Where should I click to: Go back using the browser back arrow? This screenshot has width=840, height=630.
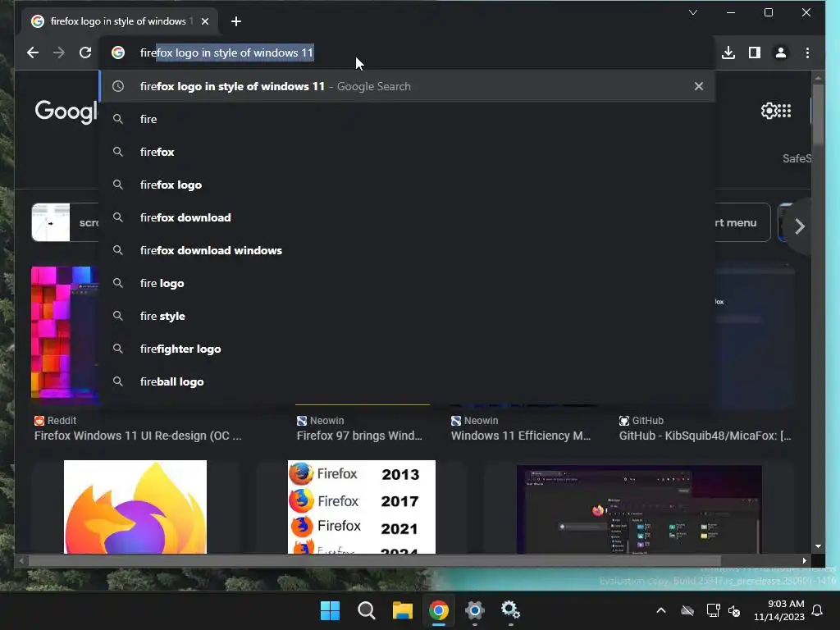coord(33,52)
